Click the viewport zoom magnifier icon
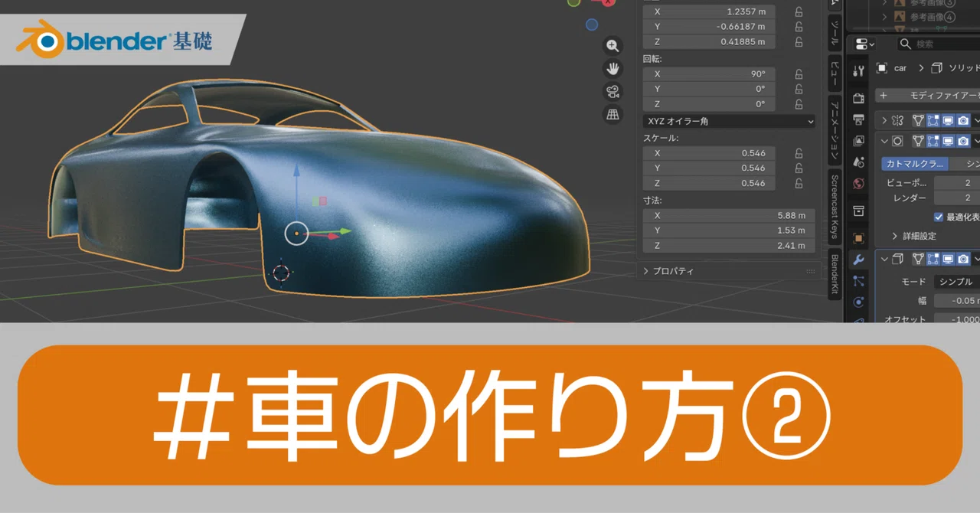This screenshot has height=513, width=980. [612, 45]
